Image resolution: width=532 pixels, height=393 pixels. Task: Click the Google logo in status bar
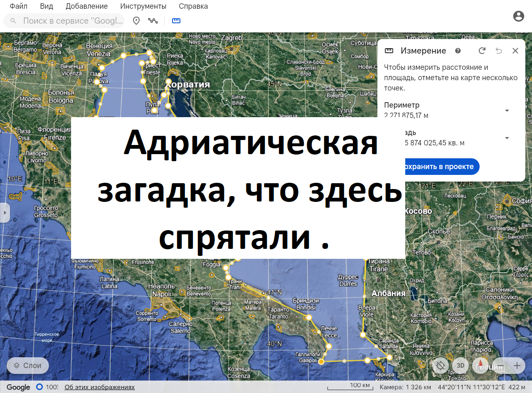click(18, 387)
